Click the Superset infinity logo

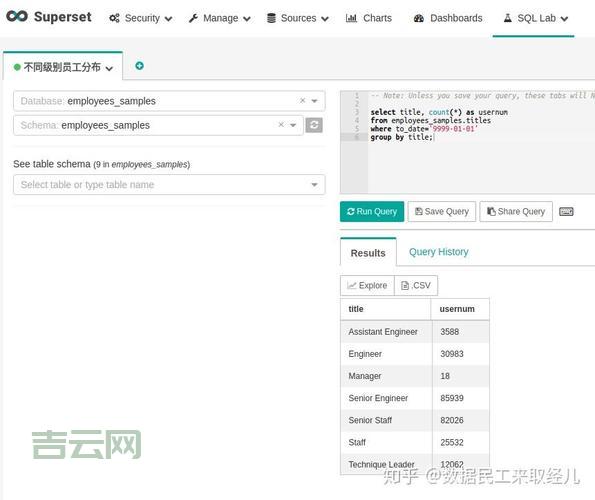pyautogui.click(x=17, y=16)
